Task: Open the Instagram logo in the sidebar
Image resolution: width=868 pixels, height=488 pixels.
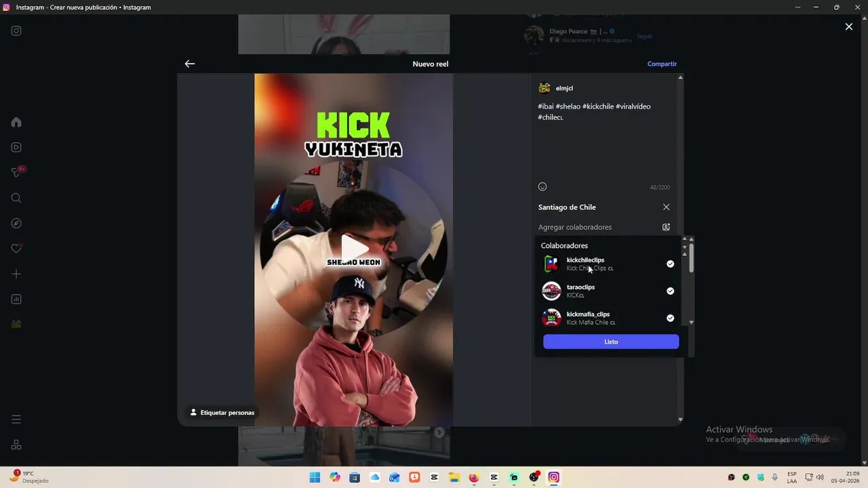Action: coord(16,30)
